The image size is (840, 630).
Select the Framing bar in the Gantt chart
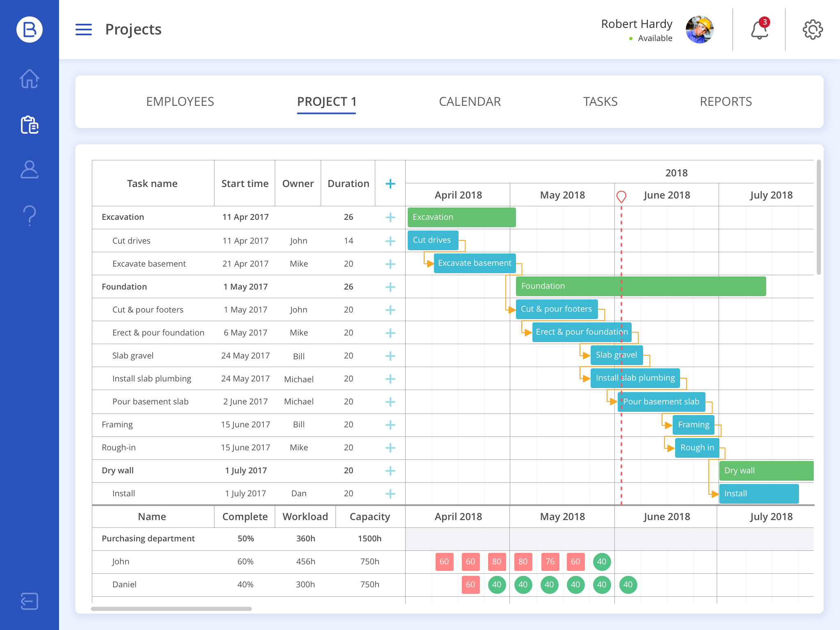[x=693, y=425]
